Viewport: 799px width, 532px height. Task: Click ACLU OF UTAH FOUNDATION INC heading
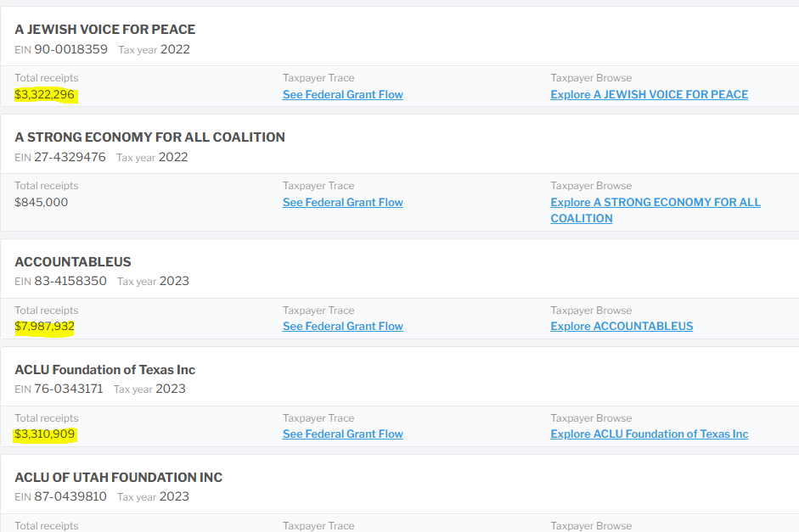coord(118,478)
